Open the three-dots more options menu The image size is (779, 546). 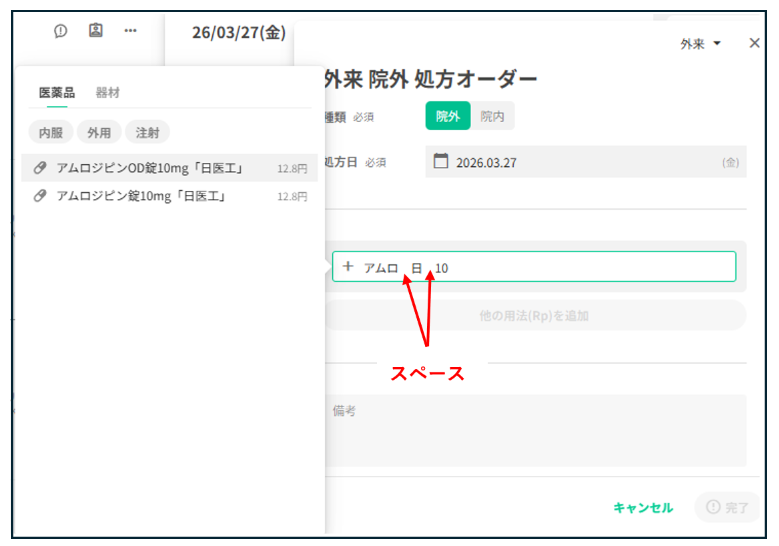130,31
